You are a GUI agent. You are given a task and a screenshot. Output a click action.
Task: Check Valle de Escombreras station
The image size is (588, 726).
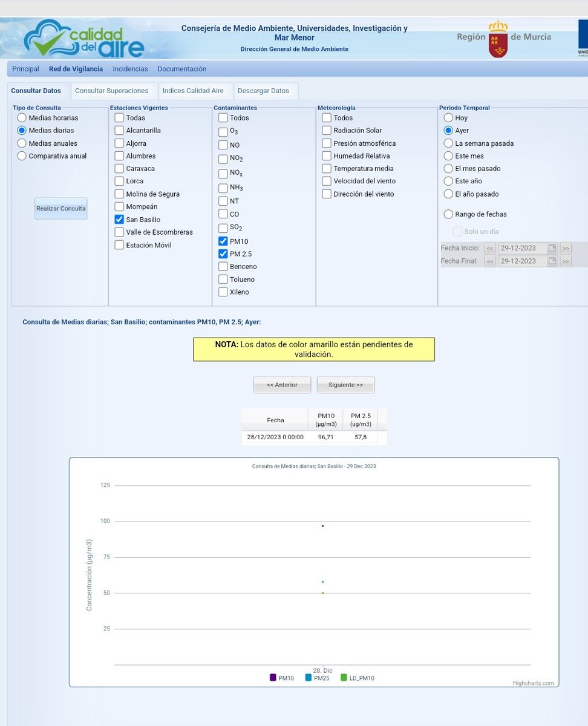coord(120,232)
